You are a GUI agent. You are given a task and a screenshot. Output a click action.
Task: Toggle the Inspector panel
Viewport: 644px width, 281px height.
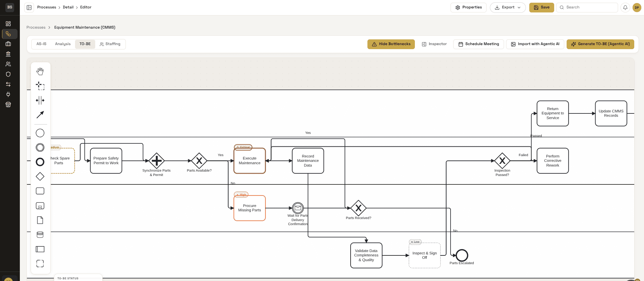(434, 44)
